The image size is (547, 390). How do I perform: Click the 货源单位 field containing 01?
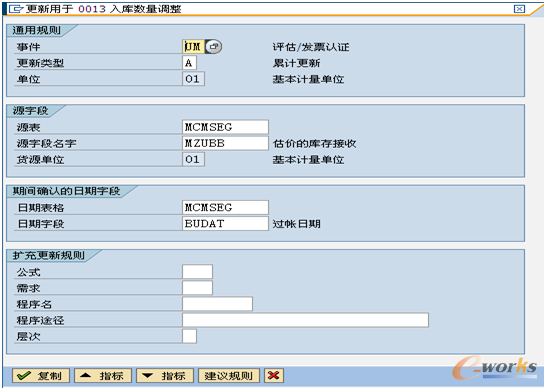(193, 159)
